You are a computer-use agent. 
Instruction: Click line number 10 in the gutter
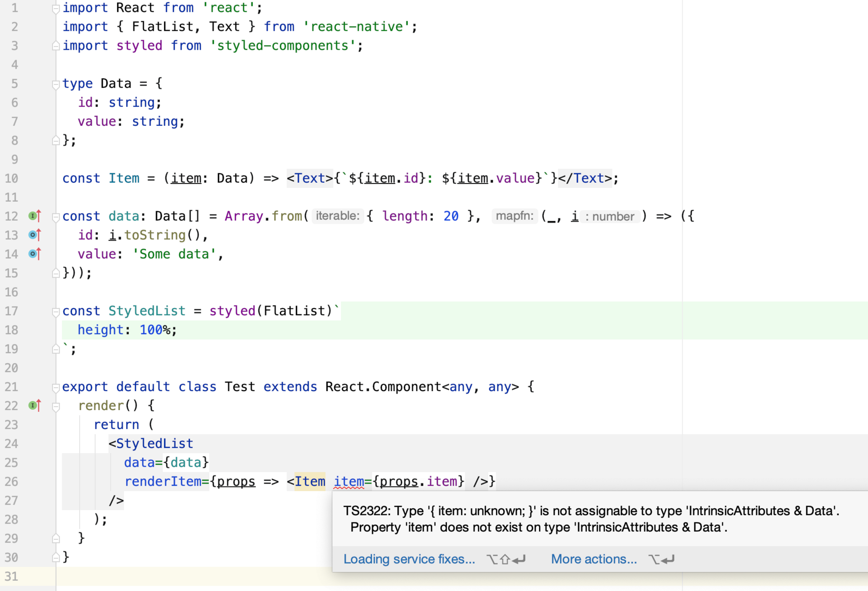point(11,179)
